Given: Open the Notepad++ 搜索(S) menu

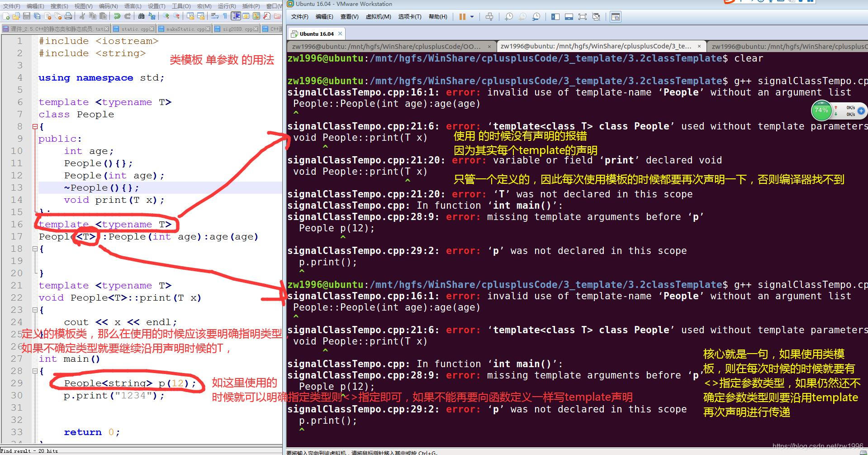Looking at the screenshot, I should [x=59, y=6].
